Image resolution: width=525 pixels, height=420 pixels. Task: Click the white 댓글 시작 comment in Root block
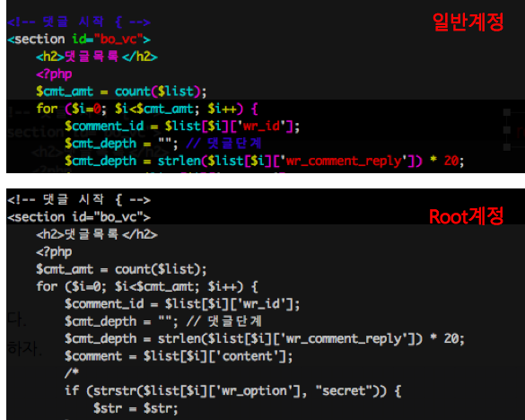[x=79, y=200]
